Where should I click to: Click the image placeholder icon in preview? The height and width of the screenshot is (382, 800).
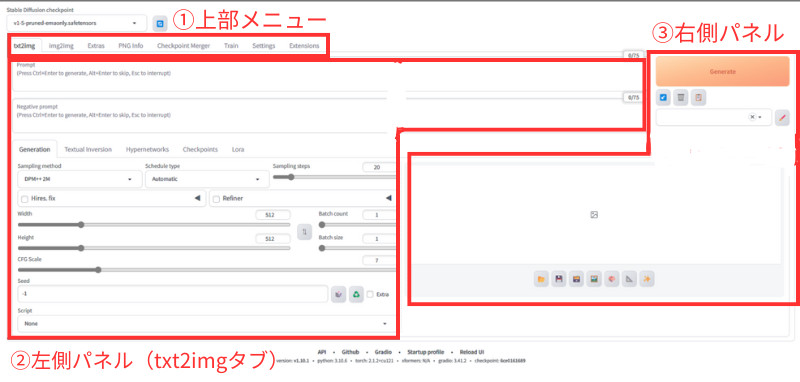[594, 215]
